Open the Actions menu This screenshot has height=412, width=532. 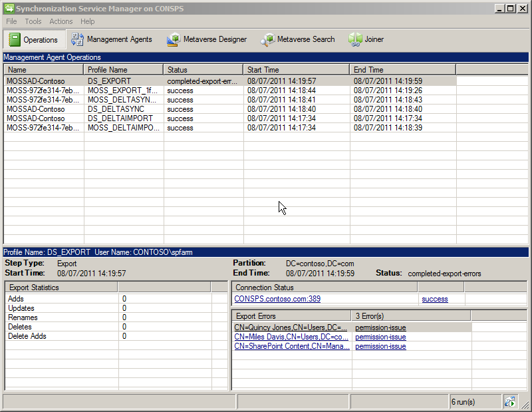click(61, 21)
